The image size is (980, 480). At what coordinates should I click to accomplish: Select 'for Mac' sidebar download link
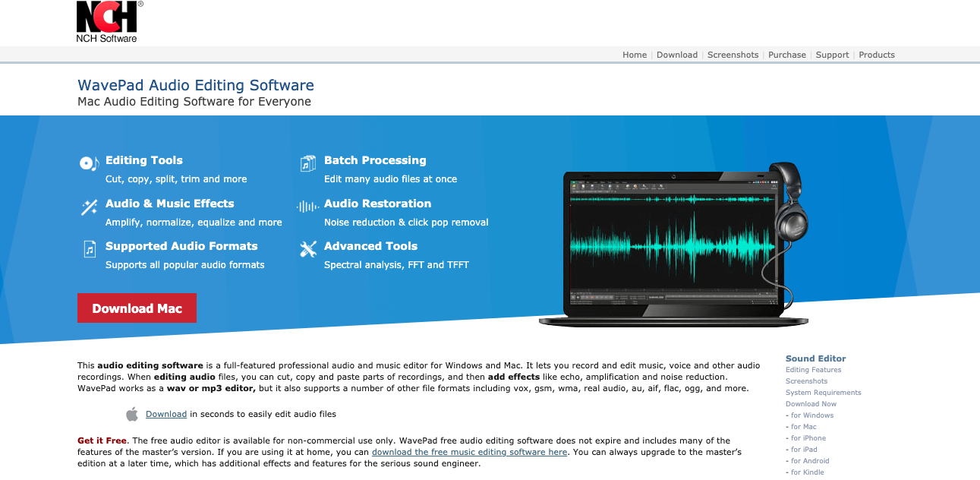click(x=803, y=427)
